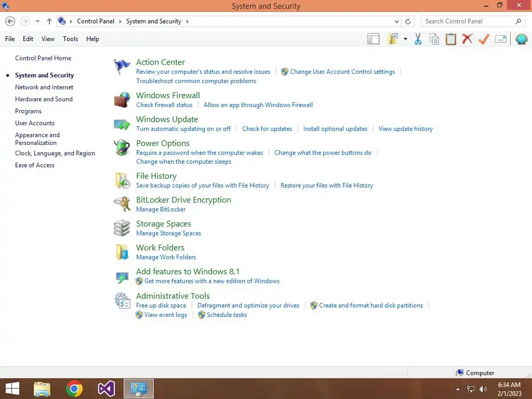Click the network tray icon

pos(471,389)
